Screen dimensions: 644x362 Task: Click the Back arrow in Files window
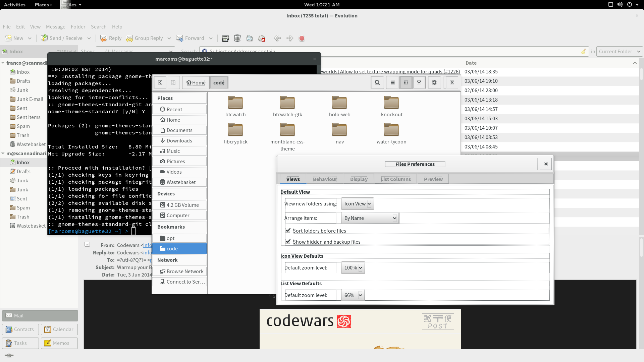[160, 82]
